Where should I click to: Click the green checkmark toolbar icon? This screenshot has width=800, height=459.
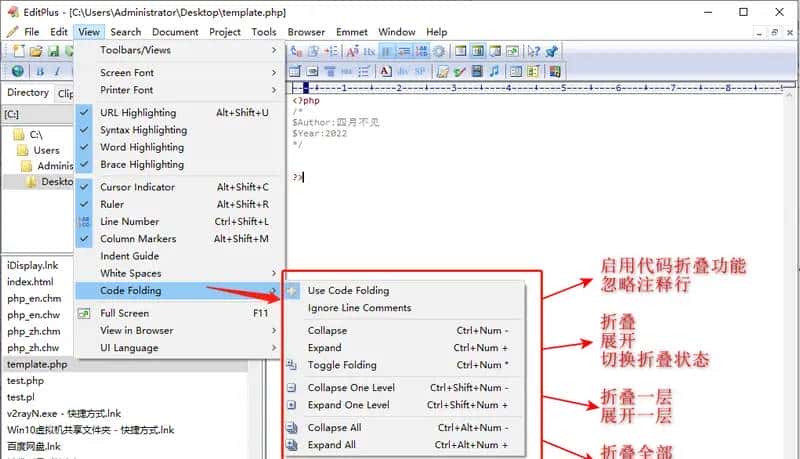coord(459,71)
